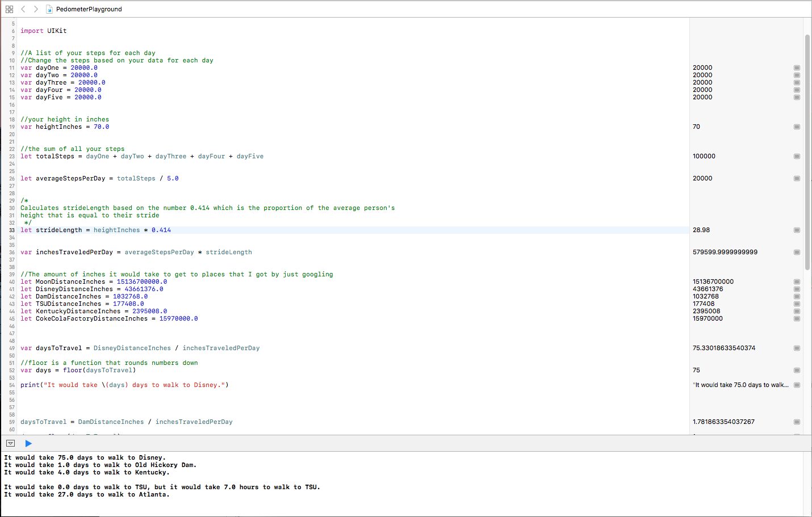Click sidebar result 1.781863354037267
The height and width of the screenshot is (517, 812).
click(x=724, y=422)
